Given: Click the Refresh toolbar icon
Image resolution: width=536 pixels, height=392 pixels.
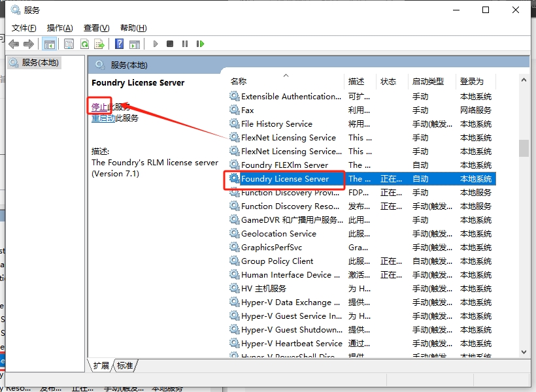Looking at the screenshot, I should click(84, 44).
